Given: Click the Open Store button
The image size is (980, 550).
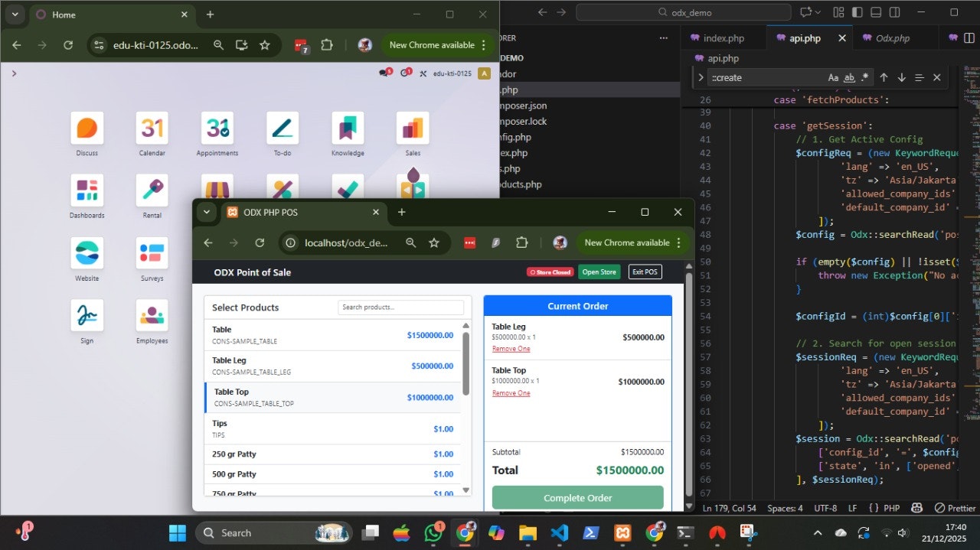Looking at the screenshot, I should point(599,272).
